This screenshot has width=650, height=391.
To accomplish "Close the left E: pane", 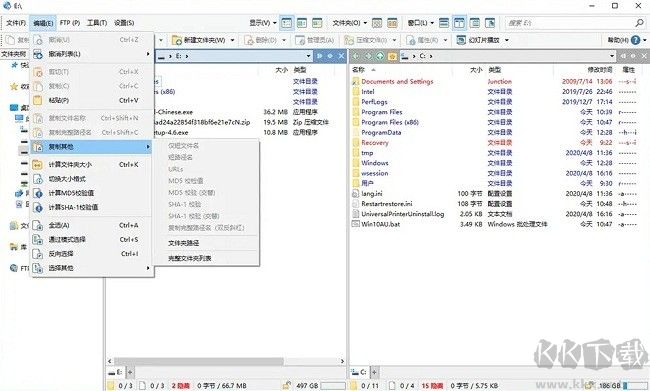I will pos(341,56).
